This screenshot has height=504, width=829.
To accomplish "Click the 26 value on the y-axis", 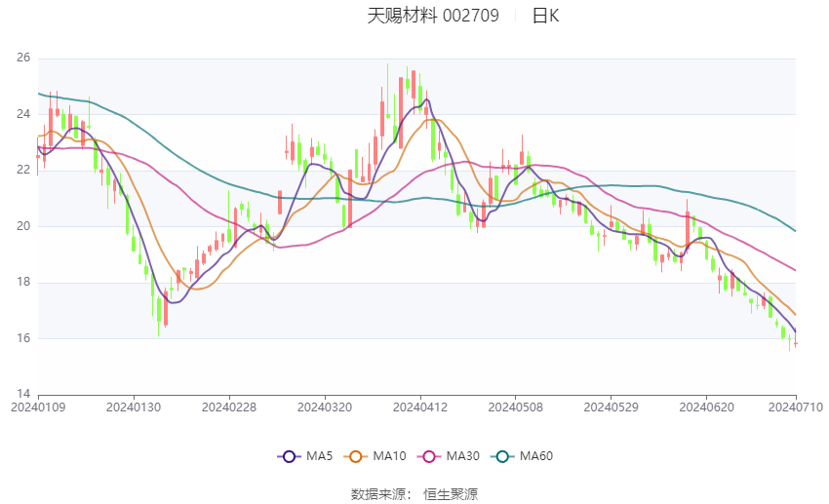I will pos(23,58).
